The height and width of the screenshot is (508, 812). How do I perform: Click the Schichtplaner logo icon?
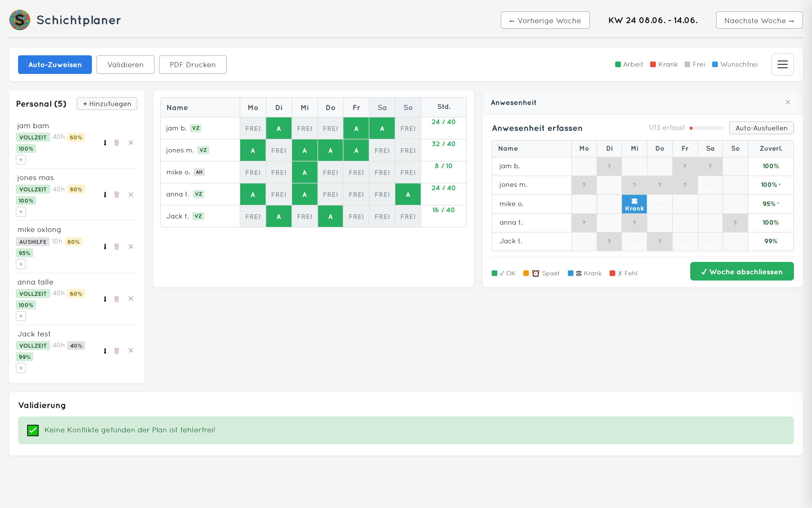tap(20, 20)
